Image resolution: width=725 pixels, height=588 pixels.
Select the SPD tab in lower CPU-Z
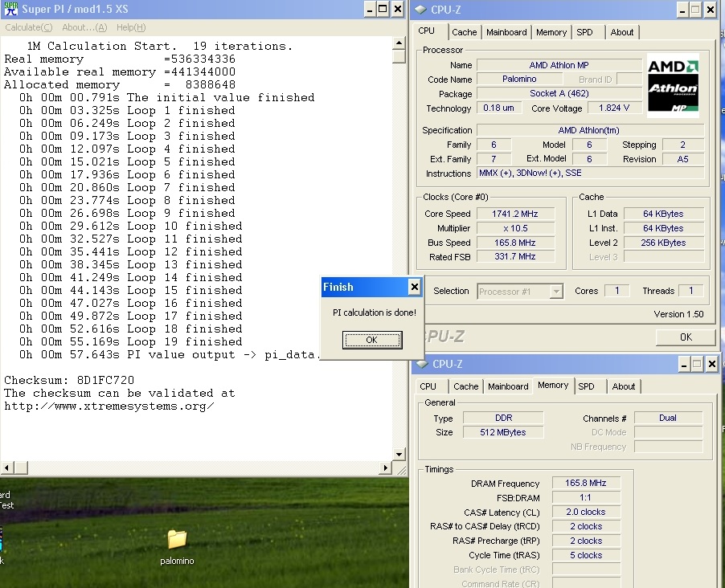coord(587,386)
